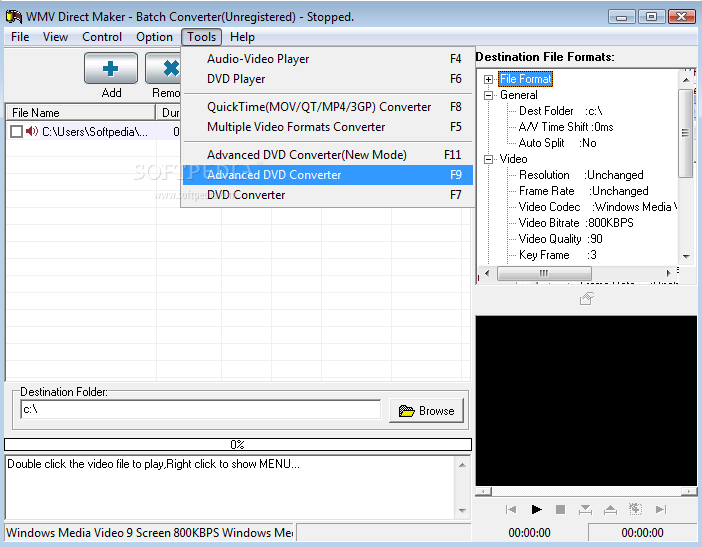The width and height of the screenshot is (702, 547).
Task: Click the log message text box
Action: pyautogui.click(x=230, y=487)
